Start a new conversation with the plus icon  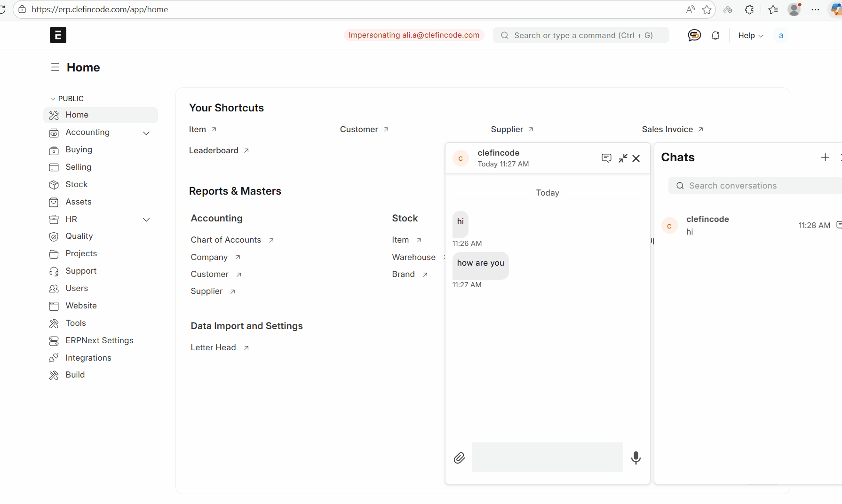point(825,157)
